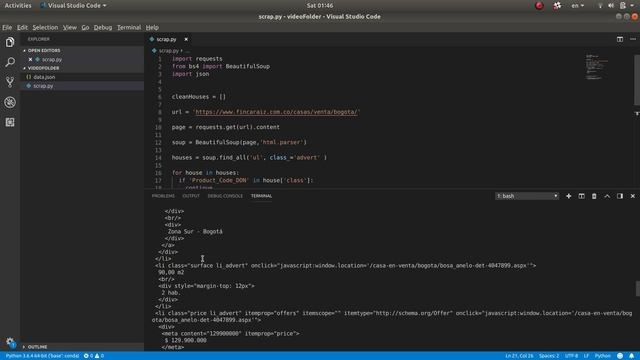Open the clock showing Sat 01:46
The height and width of the screenshot is (360, 640).
pos(320,6)
